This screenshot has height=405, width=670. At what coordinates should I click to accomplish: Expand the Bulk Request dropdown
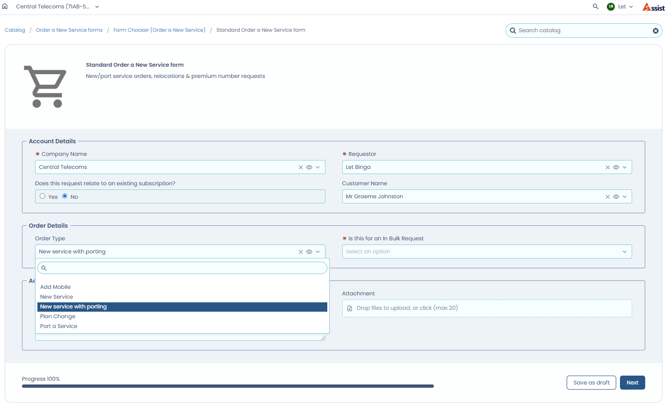coord(487,252)
